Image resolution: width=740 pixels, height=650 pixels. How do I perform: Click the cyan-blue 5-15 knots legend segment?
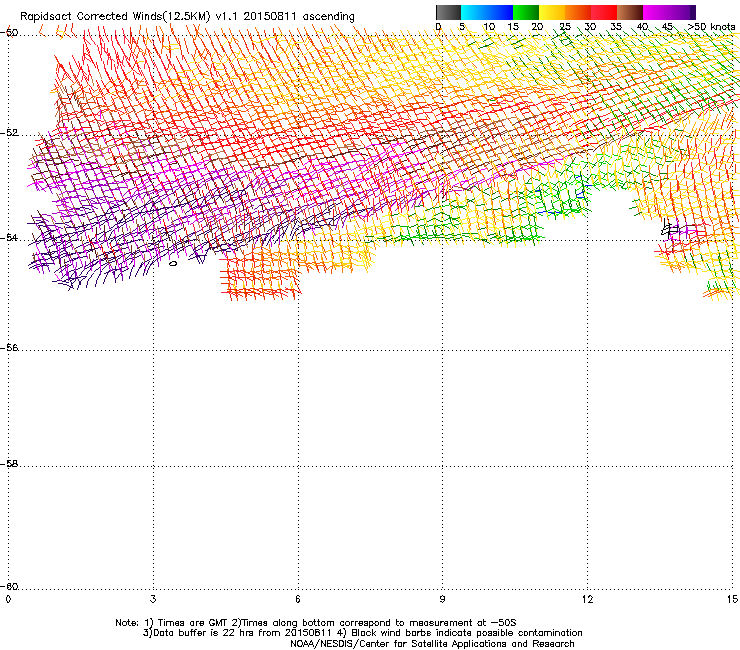click(487, 12)
